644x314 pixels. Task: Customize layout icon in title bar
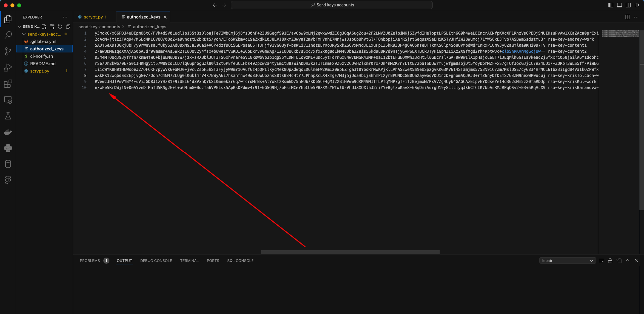(637, 5)
